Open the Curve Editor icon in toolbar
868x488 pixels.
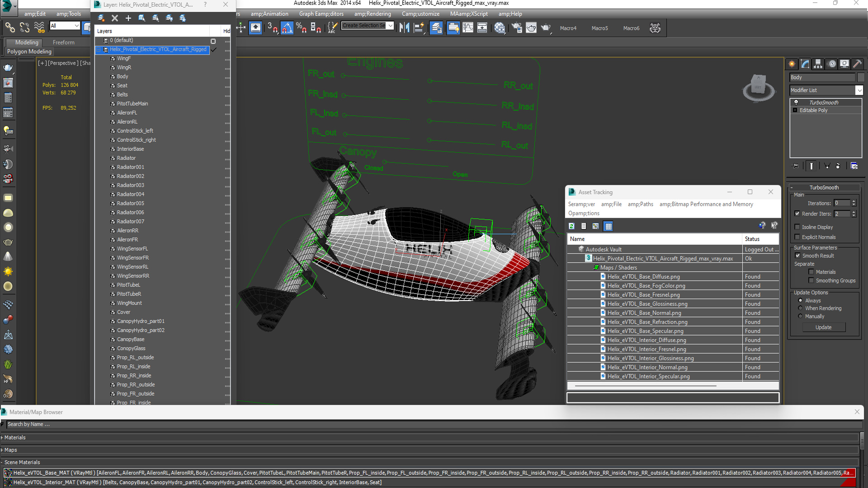click(468, 28)
